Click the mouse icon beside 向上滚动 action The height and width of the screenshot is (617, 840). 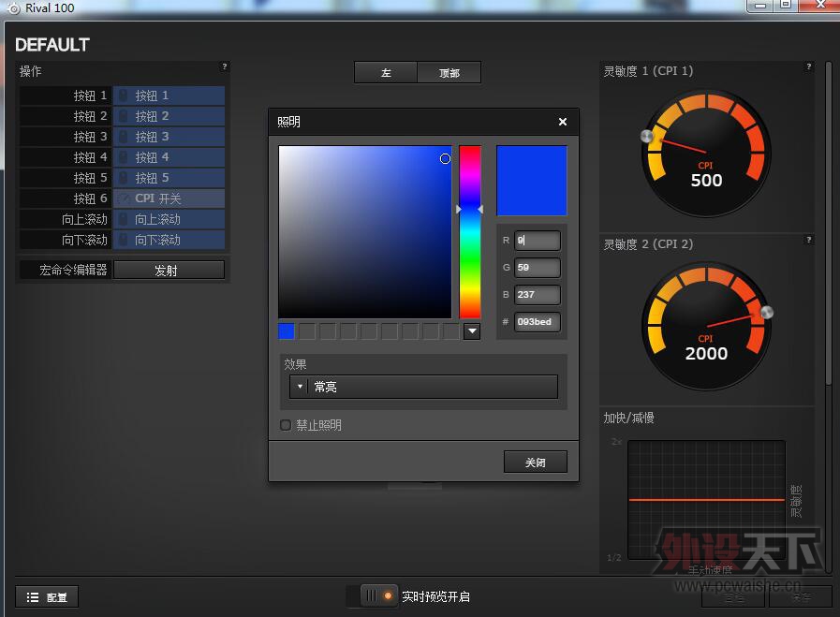(x=124, y=219)
